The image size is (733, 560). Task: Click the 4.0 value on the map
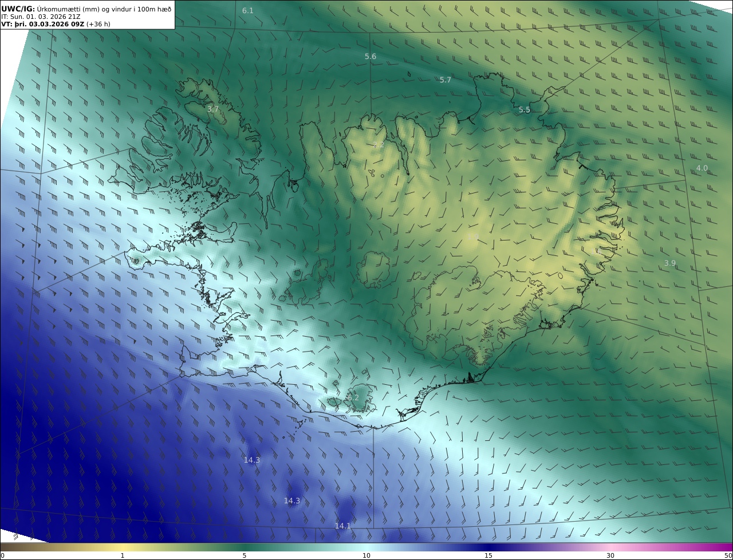702,168
